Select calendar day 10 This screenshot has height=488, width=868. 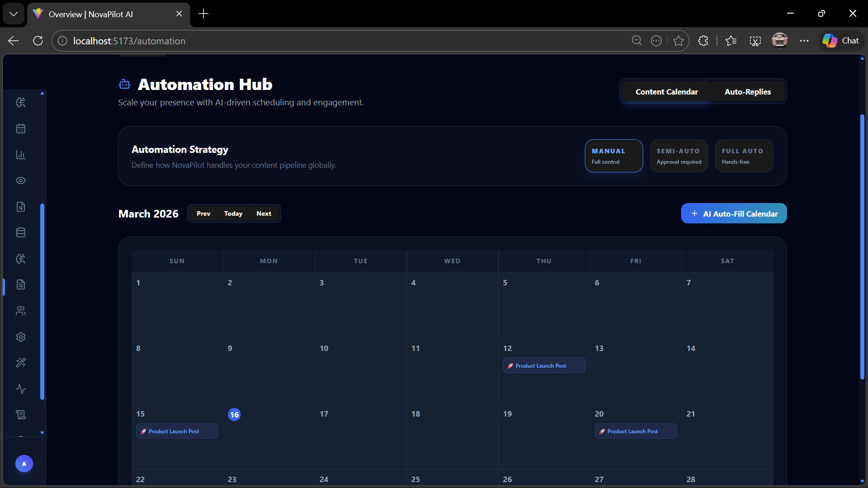click(x=361, y=370)
